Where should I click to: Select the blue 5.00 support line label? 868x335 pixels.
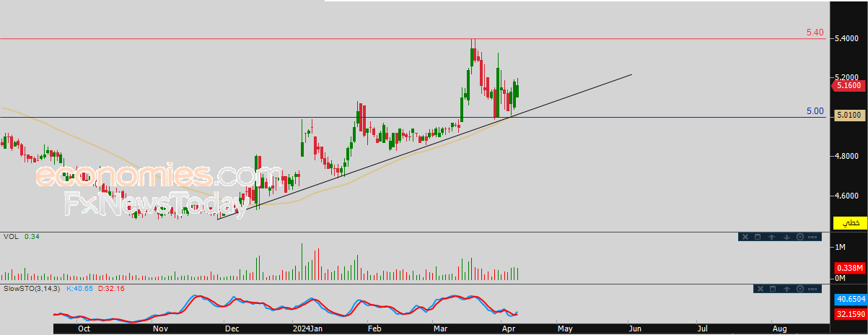tap(815, 111)
